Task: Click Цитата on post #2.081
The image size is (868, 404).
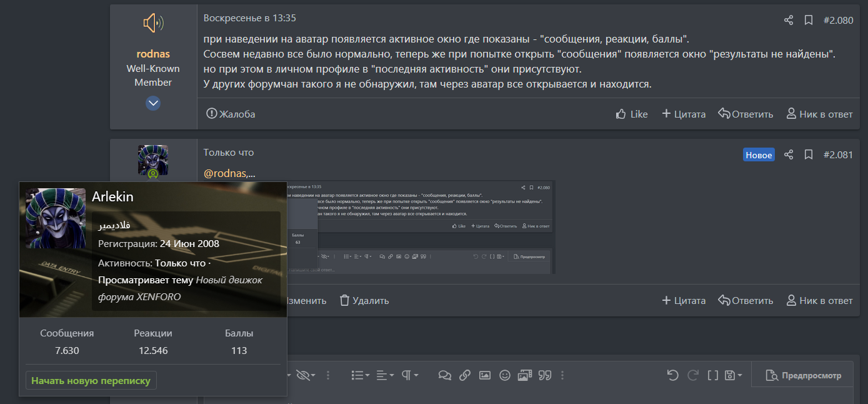Action: point(684,300)
